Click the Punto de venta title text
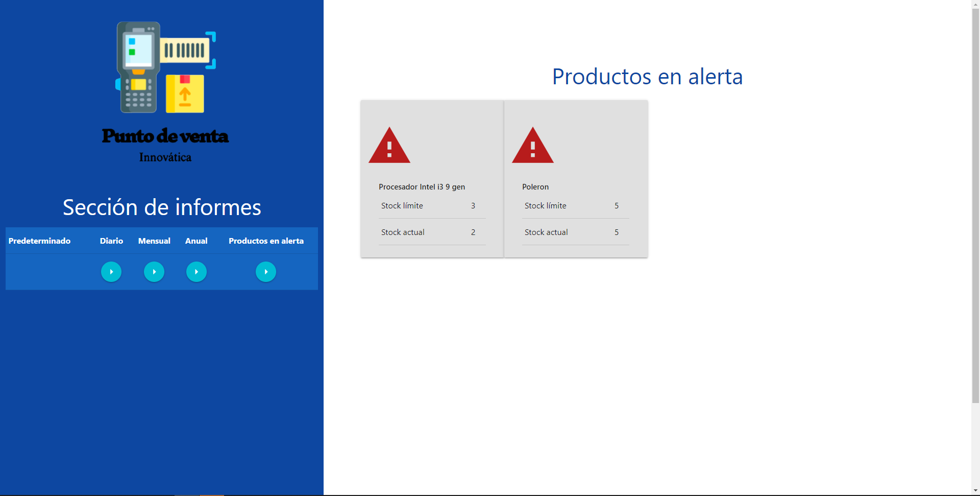Viewport: 980px width, 496px height. [165, 136]
